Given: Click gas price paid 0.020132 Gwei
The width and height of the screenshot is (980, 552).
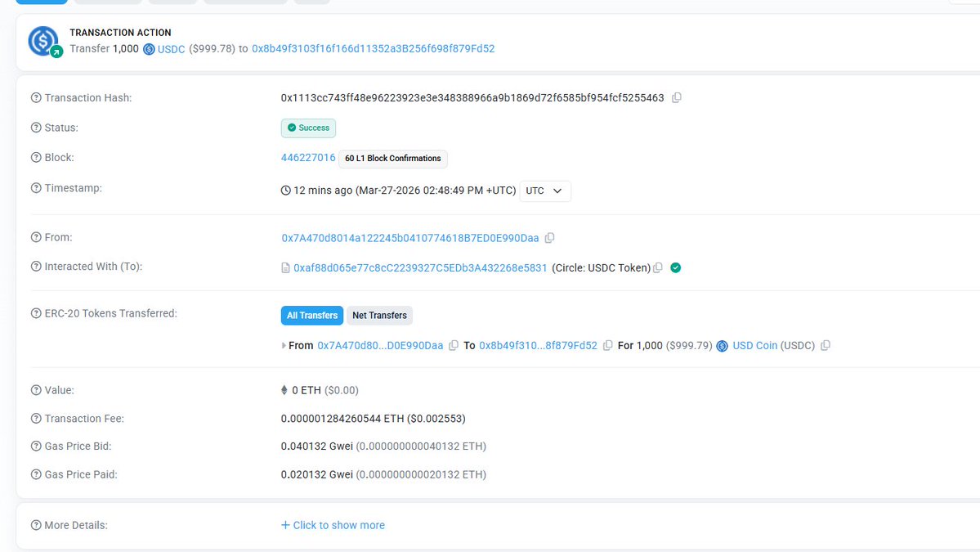Looking at the screenshot, I should 317,474.
